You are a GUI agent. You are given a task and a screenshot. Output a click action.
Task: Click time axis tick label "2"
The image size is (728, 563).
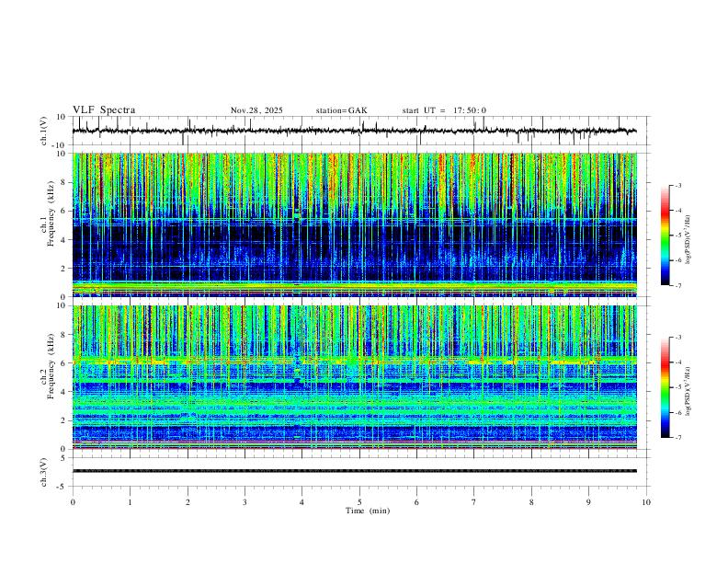[x=188, y=502]
